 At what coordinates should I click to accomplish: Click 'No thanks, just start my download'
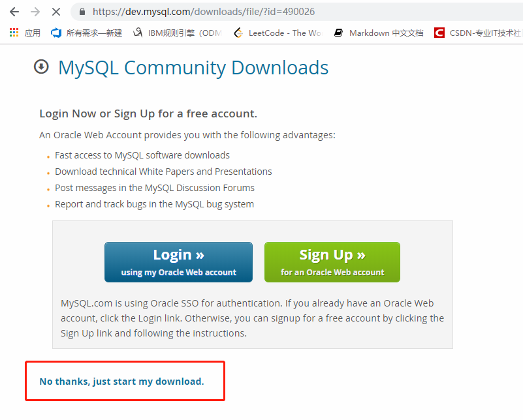click(122, 381)
